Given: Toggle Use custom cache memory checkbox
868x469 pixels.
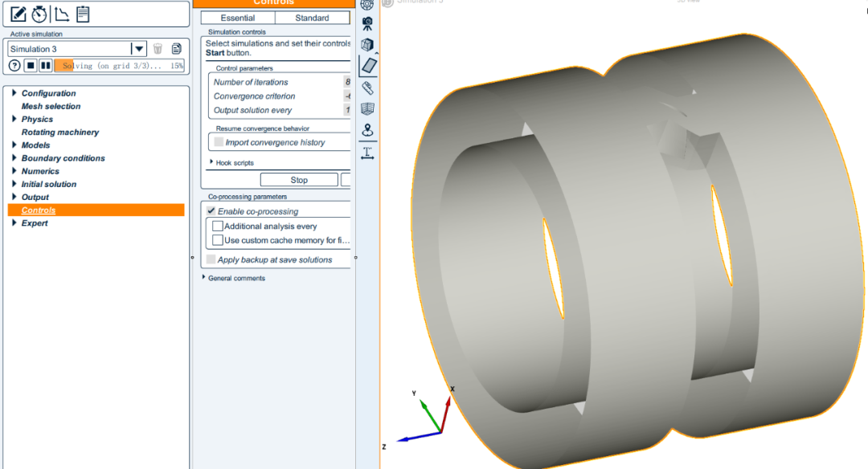Looking at the screenshot, I should click(218, 240).
